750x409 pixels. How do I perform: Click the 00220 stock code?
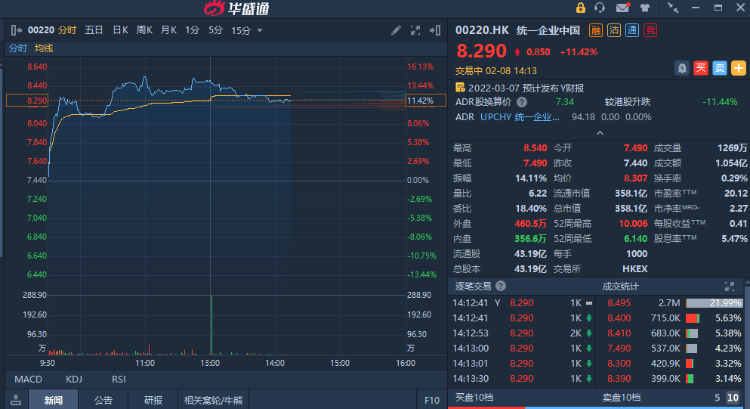(x=41, y=30)
